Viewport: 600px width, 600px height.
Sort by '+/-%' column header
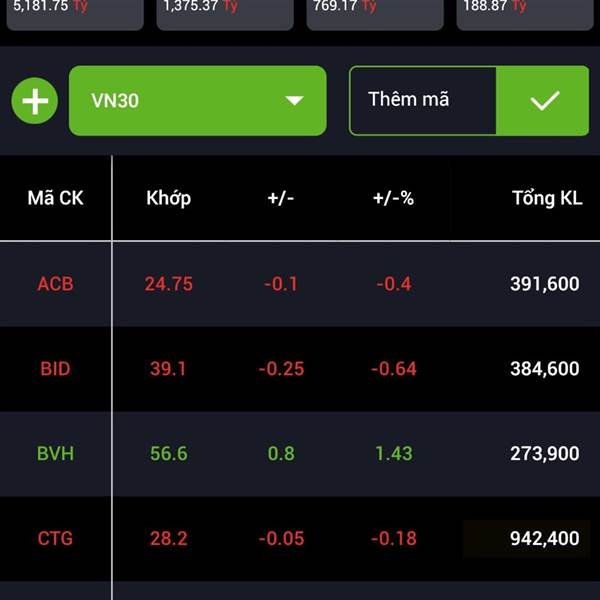(x=393, y=198)
